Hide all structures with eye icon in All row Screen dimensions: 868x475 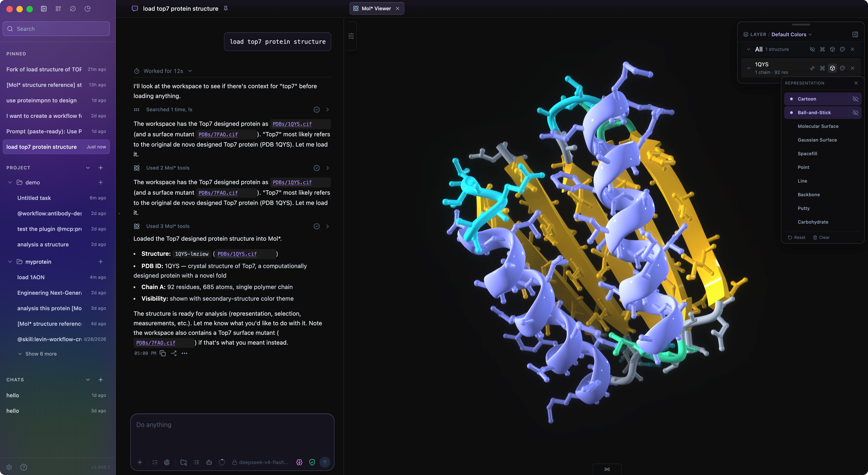(812, 49)
